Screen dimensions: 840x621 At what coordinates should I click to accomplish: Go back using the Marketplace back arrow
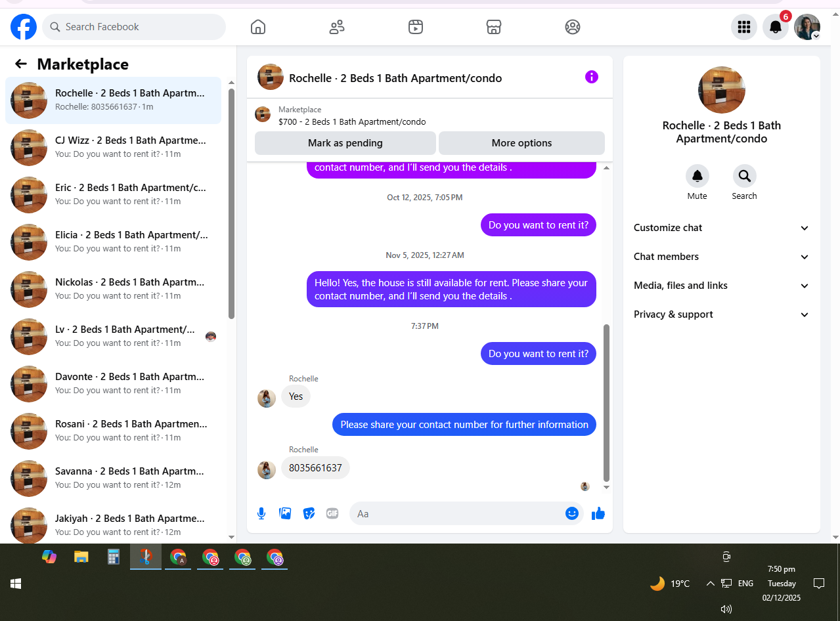click(21, 64)
